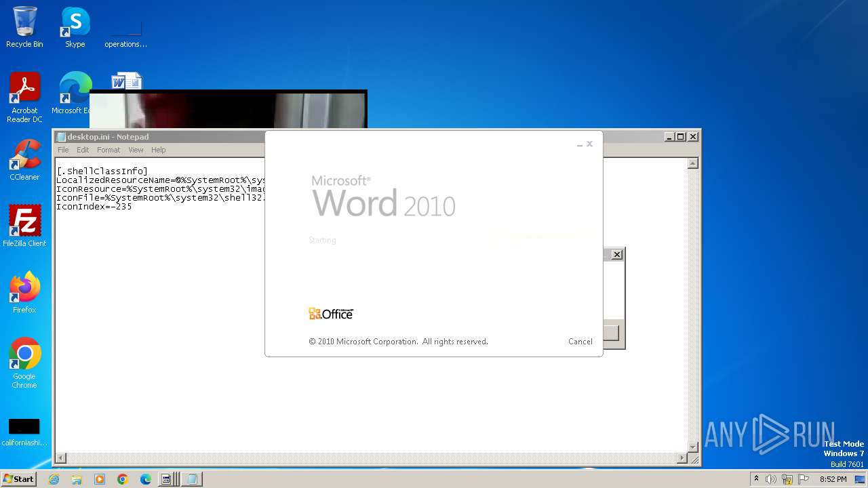This screenshot has height=488, width=868.
Task: Click Notepad vertical scrollbar down arrow
Action: click(x=693, y=447)
